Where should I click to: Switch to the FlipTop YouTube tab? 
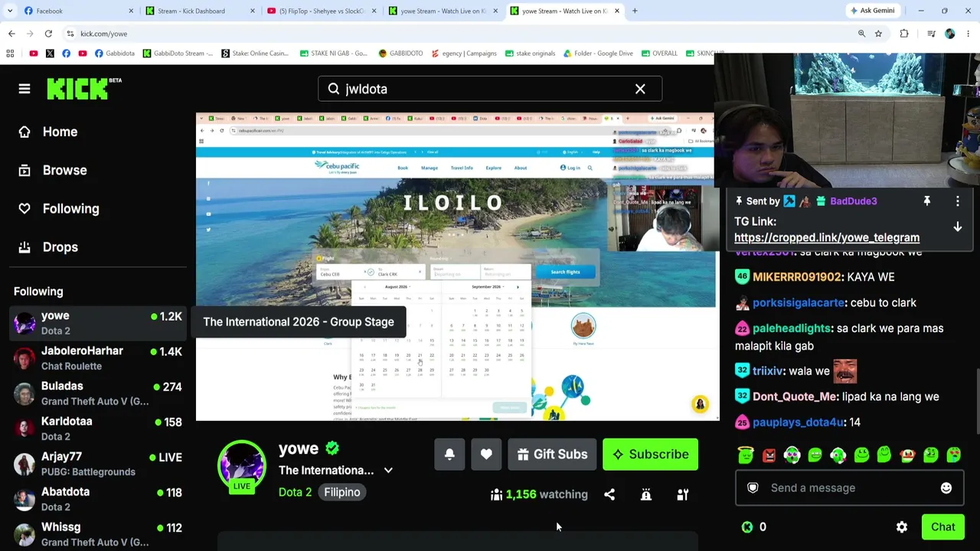coord(320,11)
